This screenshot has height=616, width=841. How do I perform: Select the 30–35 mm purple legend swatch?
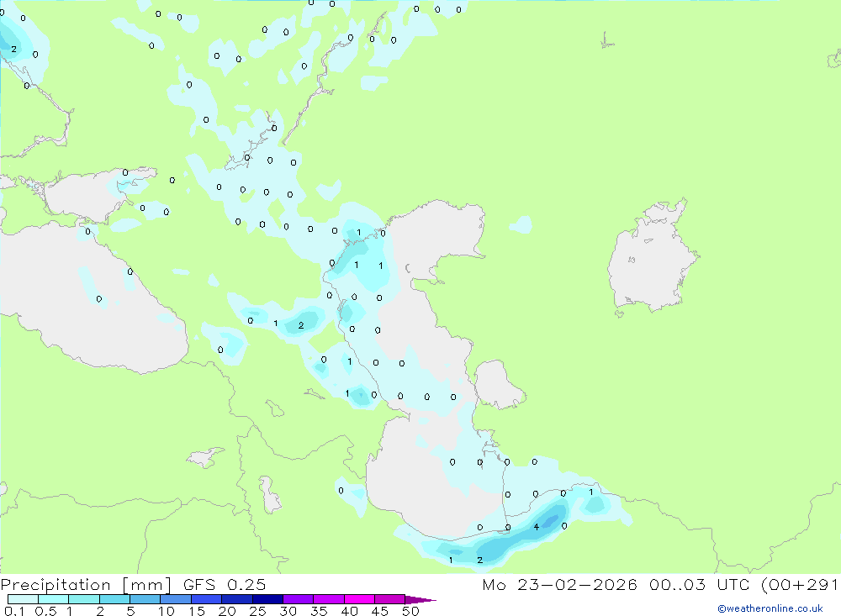[x=299, y=599]
